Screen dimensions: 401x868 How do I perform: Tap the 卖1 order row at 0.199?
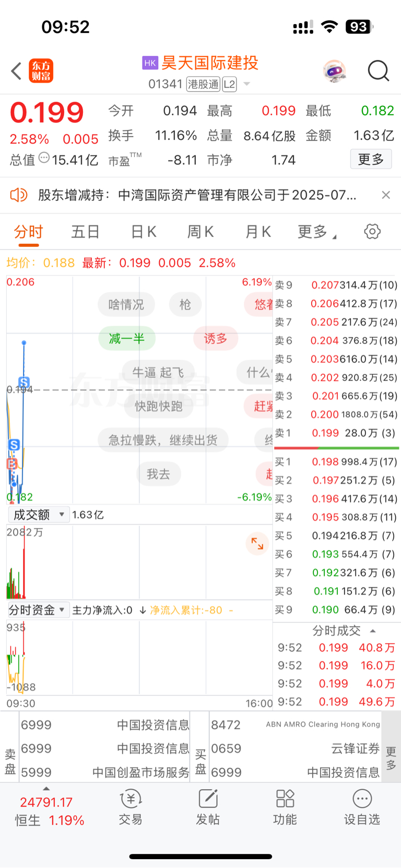point(337,433)
